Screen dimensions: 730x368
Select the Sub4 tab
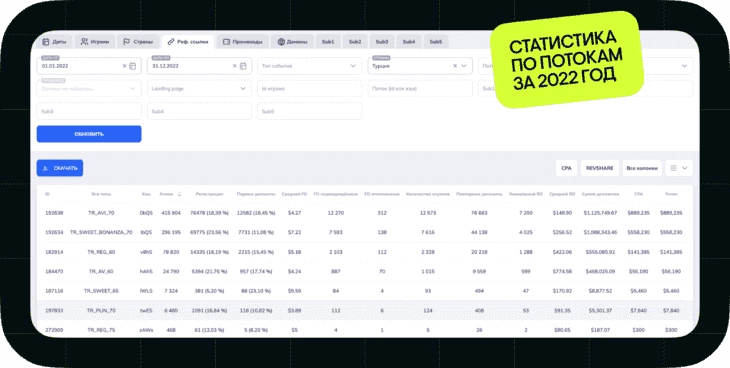[x=409, y=42]
